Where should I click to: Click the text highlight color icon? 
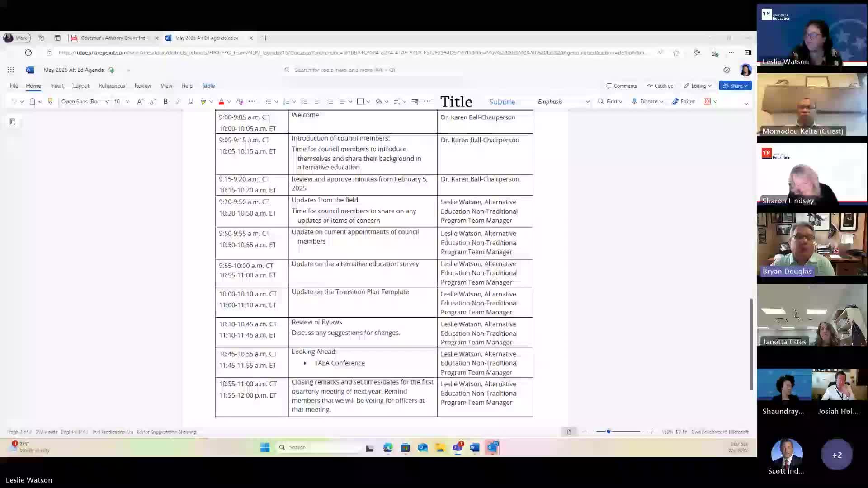click(x=203, y=102)
